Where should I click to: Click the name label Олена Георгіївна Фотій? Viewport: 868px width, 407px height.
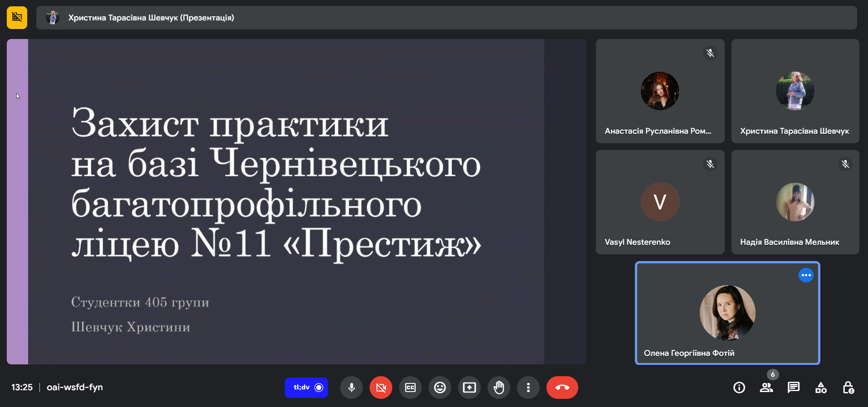689,353
